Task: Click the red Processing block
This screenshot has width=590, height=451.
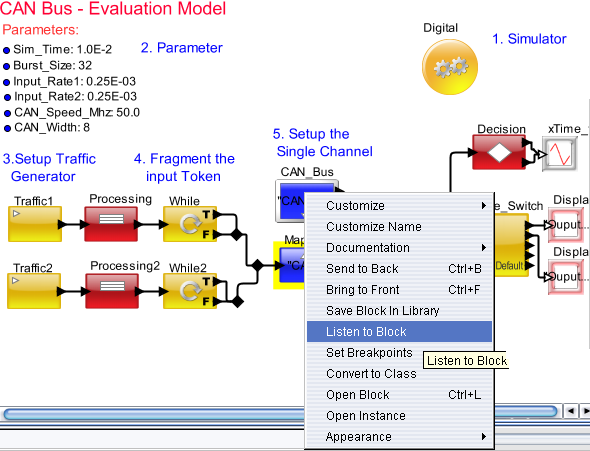Action: pyautogui.click(x=111, y=224)
